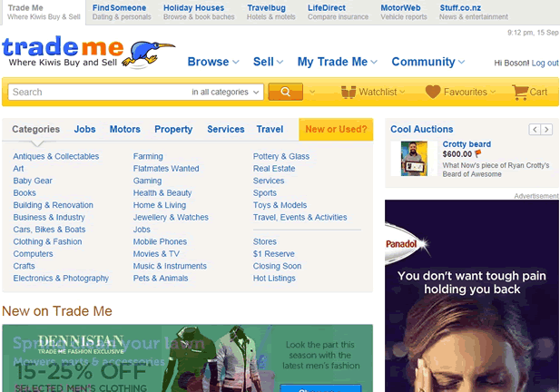Switch to the Motors tab
This screenshot has width=560, height=392.
(125, 129)
